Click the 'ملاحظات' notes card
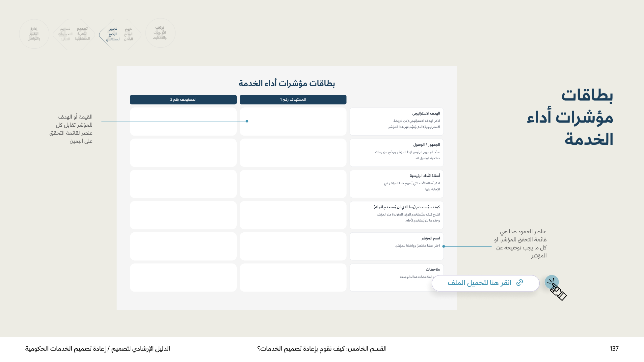Viewport: 644px width, 362px height. pyautogui.click(x=396, y=277)
